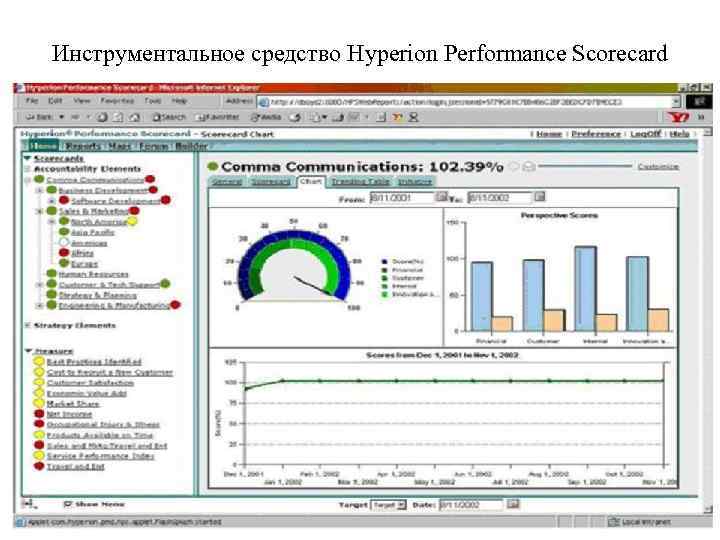Open the bottom Date calendar picker icon

point(513,504)
